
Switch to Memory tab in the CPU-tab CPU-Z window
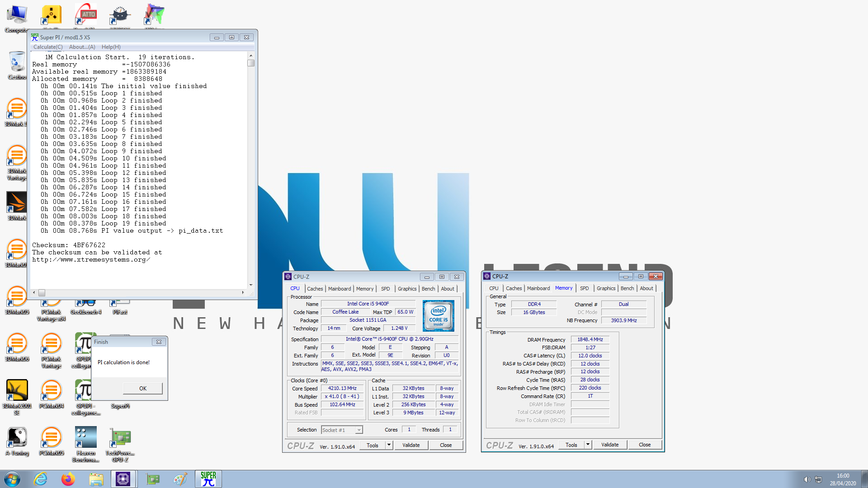point(365,289)
